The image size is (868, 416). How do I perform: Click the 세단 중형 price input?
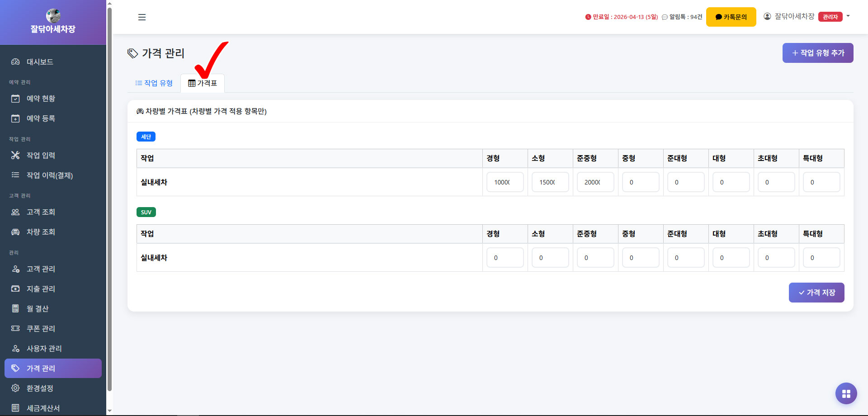tap(640, 182)
